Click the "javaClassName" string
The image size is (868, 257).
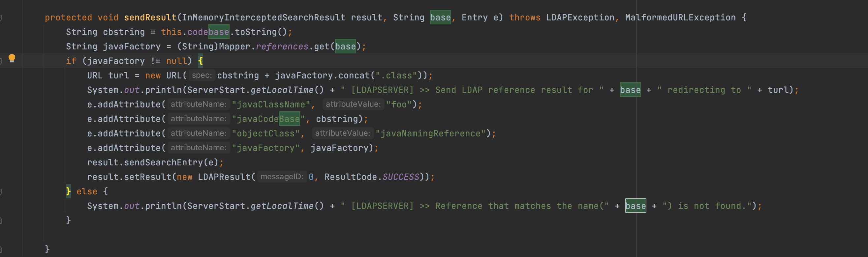pos(271,104)
